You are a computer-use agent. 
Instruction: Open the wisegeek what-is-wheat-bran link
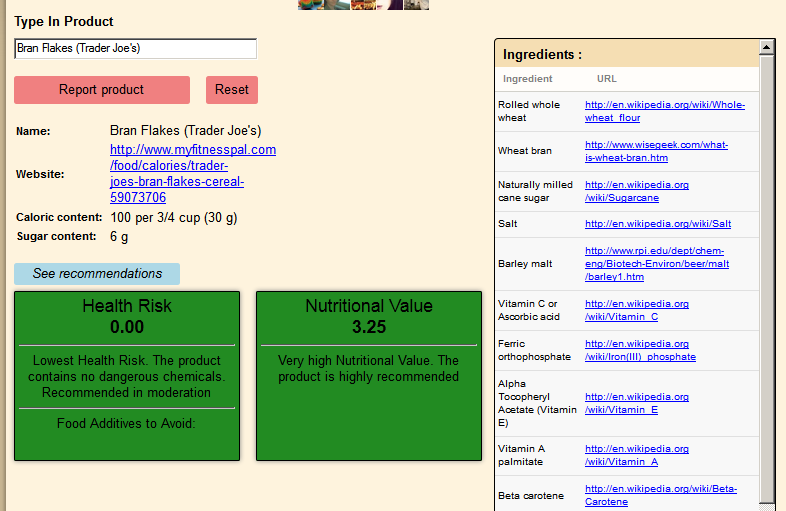(656, 151)
